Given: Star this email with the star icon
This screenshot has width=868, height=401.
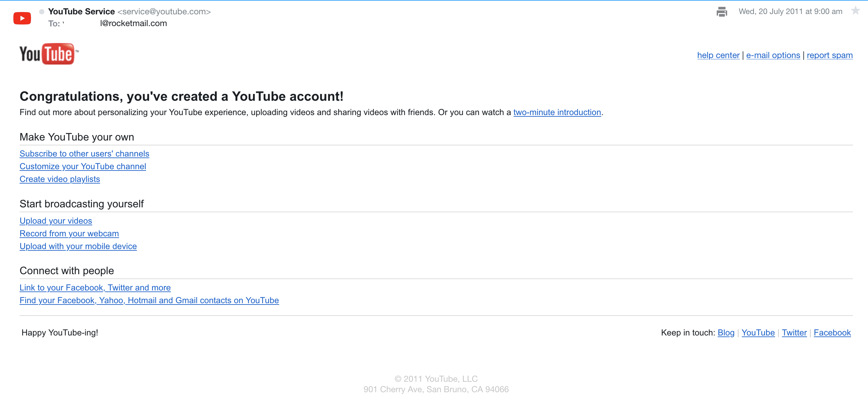Looking at the screenshot, I should 855,11.
